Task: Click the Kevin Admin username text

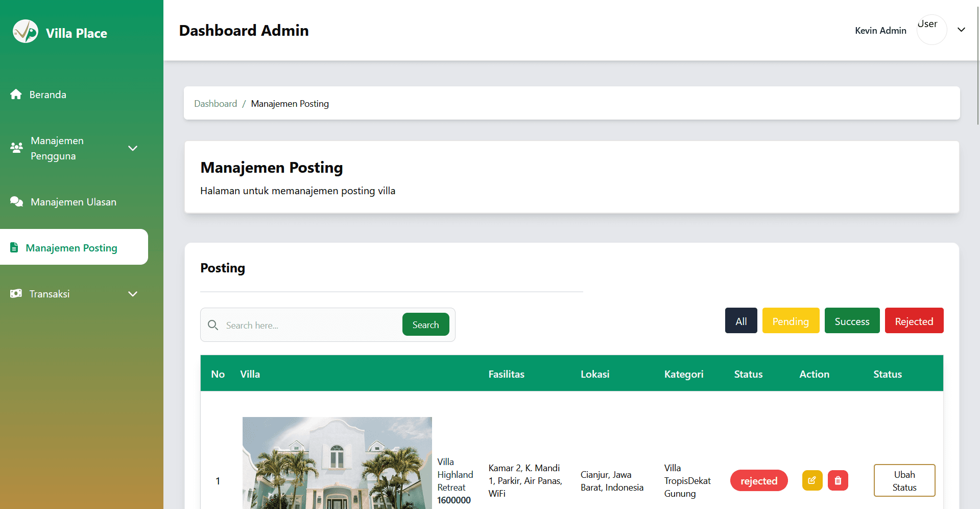Action: (x=880, y=31)
